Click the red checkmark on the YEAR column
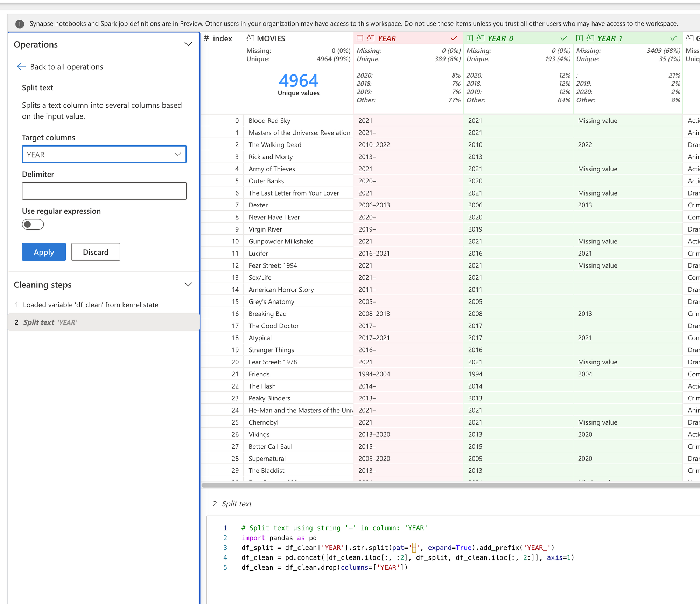This screenshot has height=604, width=700. pos(454,38)
